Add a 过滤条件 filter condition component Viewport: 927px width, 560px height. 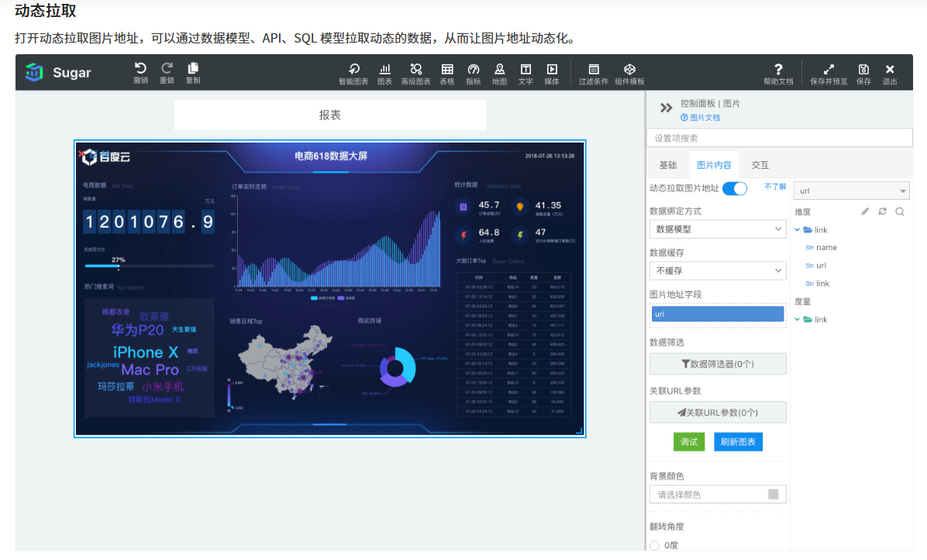pyautogui.click(x=594, y=69)
